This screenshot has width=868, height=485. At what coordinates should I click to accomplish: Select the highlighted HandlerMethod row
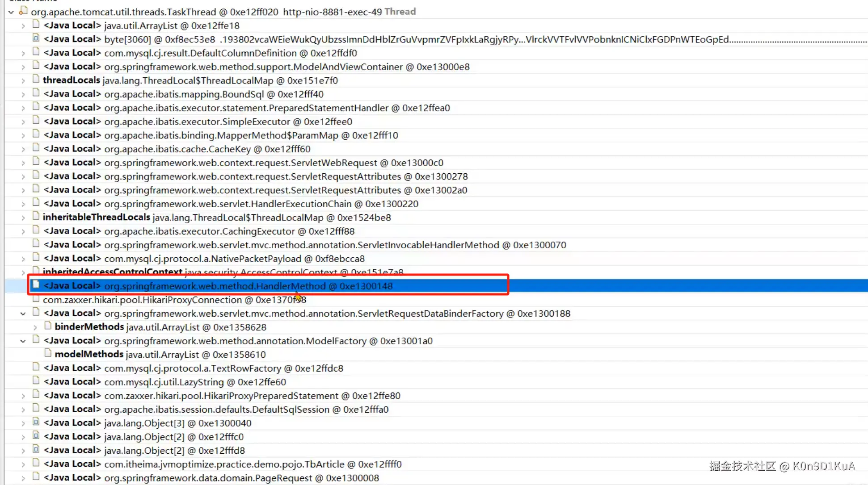coord(218,286)
